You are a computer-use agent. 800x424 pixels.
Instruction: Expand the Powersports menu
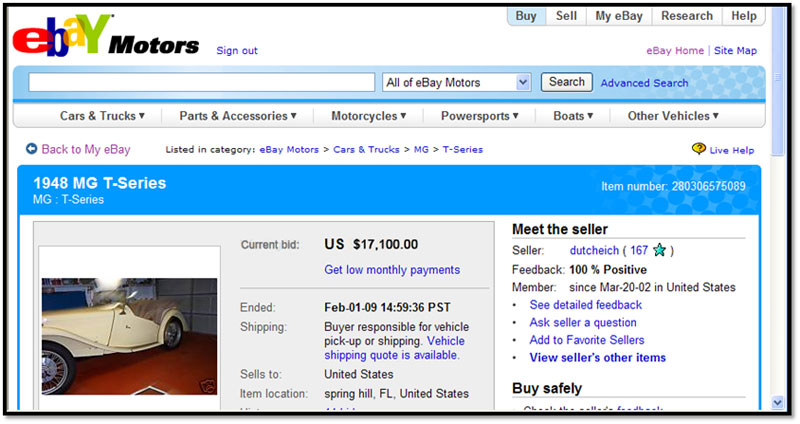[x=480, y=116]
